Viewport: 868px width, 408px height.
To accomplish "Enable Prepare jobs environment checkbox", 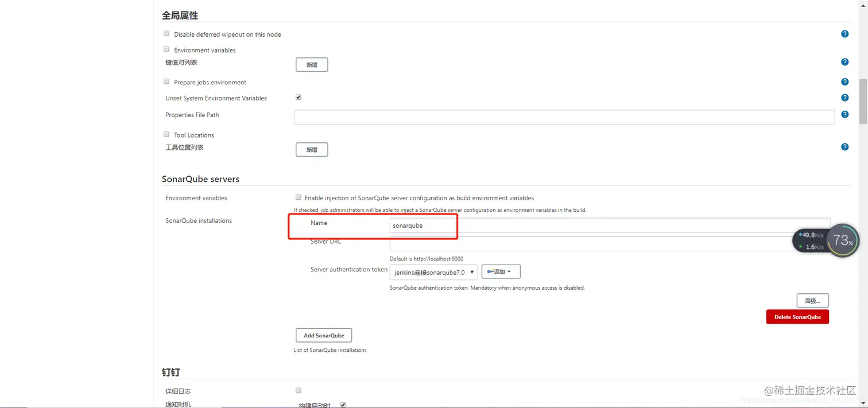I will [166, 82].
